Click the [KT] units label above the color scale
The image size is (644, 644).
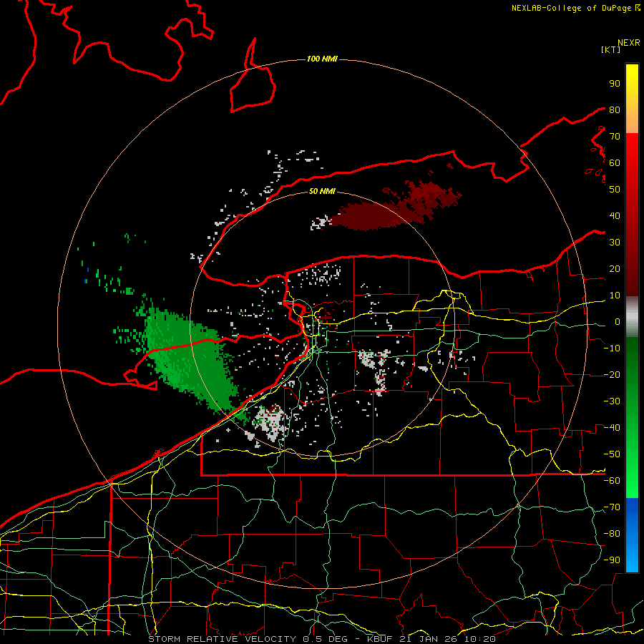point(611,49)
